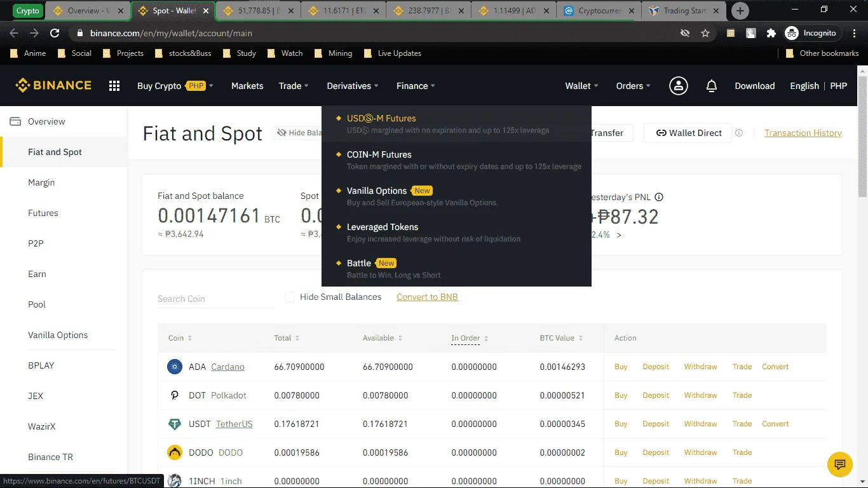Click the Markets link
This screenshot has height=488, width=868.
[x=247, y=86]
